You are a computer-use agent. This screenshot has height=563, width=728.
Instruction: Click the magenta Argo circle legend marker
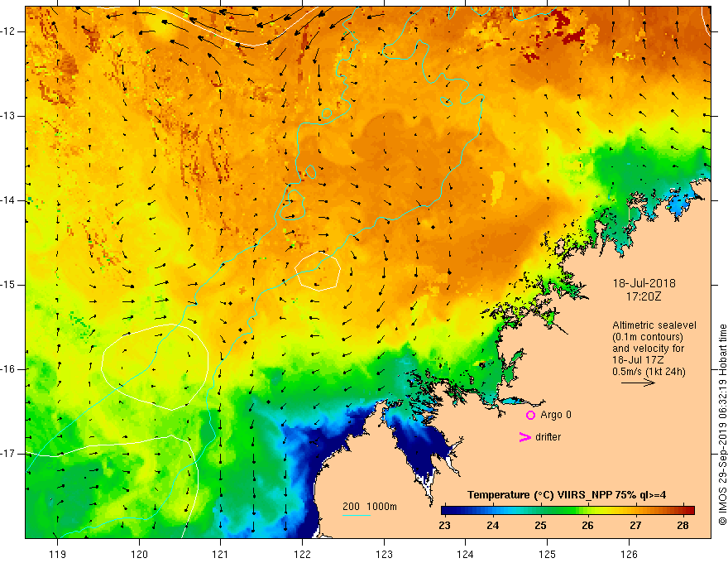(530, 415)
